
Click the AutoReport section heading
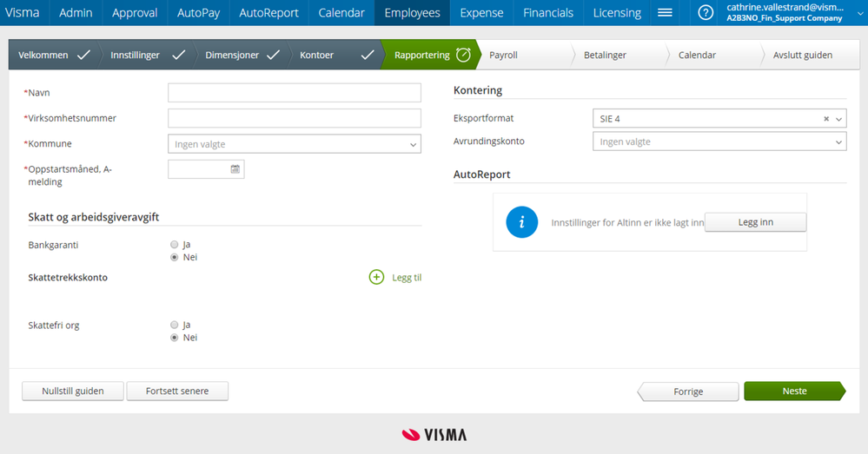pos(481,174)
